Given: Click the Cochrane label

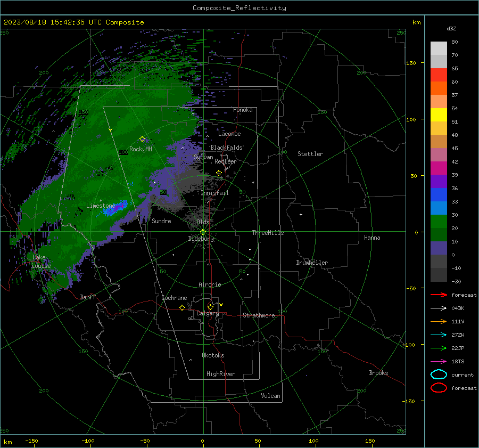Looking at the screenshot, I should pos(174,298).
